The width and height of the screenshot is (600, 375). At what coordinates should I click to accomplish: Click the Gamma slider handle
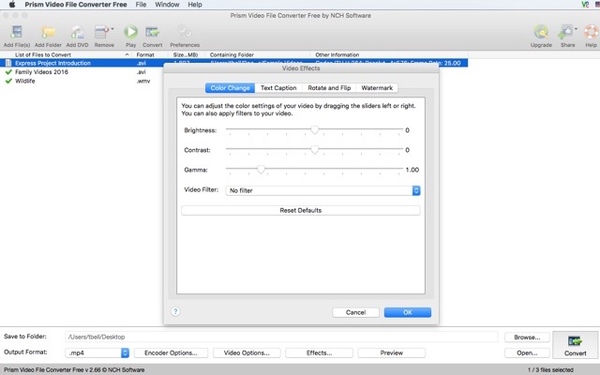click(x=261, y=169)
